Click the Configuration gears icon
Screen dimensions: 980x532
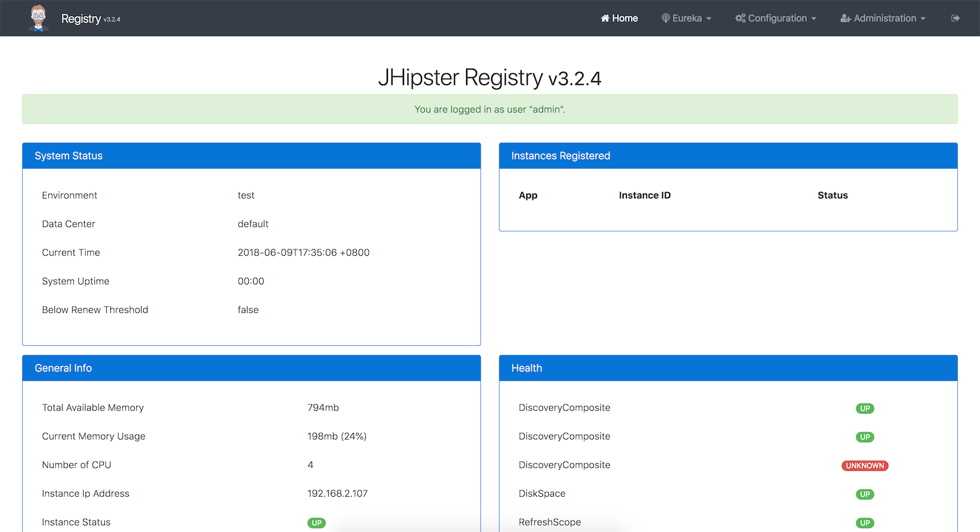coord(741,18)
